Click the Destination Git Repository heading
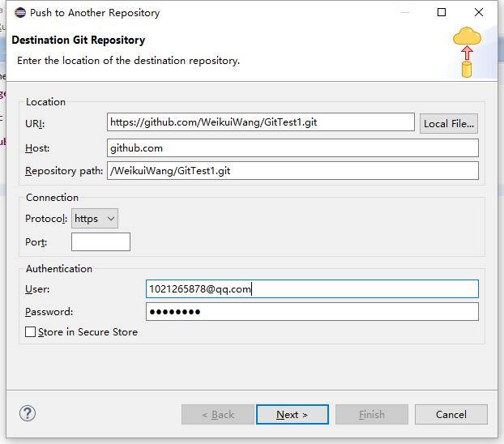The height and width of the screenshot is (444, 504). tap(79, 41)
